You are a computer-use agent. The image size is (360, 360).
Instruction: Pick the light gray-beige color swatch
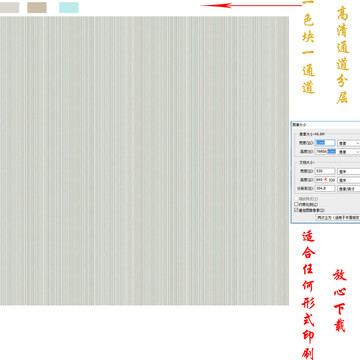coord(9,7)
